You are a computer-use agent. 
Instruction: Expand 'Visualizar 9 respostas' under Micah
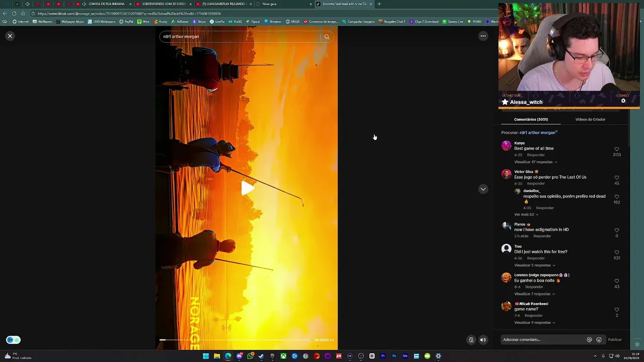(x=534, y=322)
